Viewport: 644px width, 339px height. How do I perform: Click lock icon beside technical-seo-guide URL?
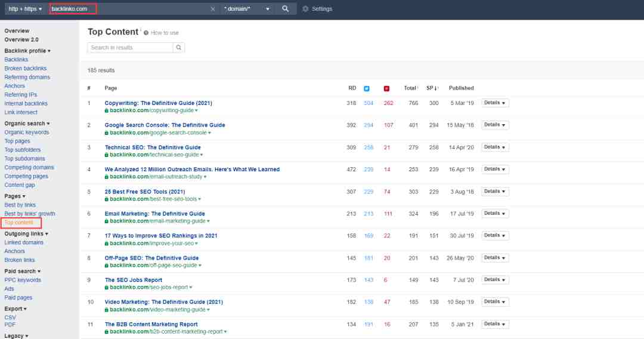tap(106, 155)
